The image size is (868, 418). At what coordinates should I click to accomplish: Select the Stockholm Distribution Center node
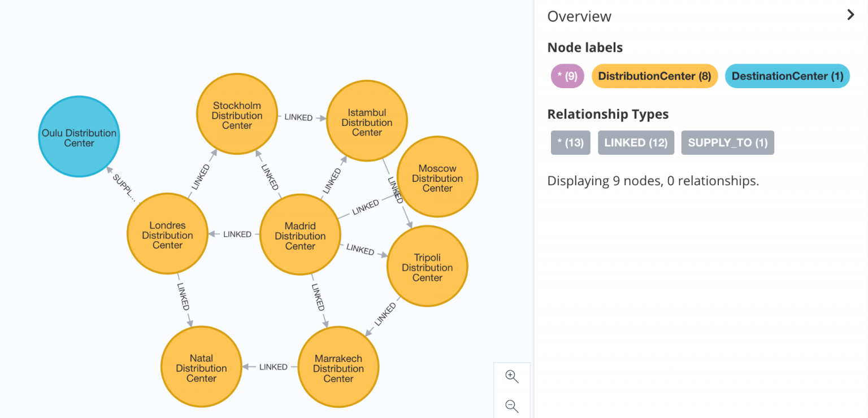click(x=237, y=114)
